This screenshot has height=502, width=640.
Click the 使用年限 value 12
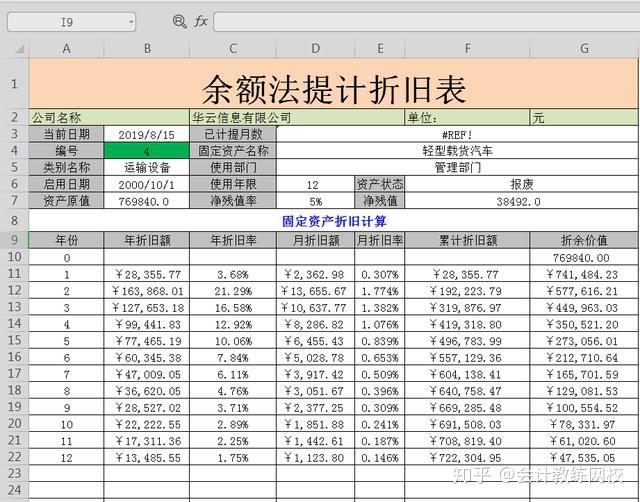(316, 184)
